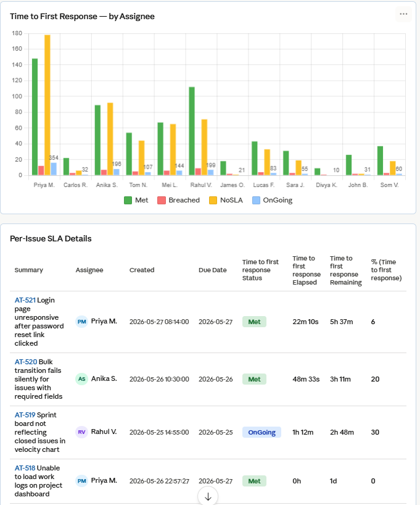Click elapsed value 48m 33s
This screenshot has height=505, width=420.
pos(306,379)
